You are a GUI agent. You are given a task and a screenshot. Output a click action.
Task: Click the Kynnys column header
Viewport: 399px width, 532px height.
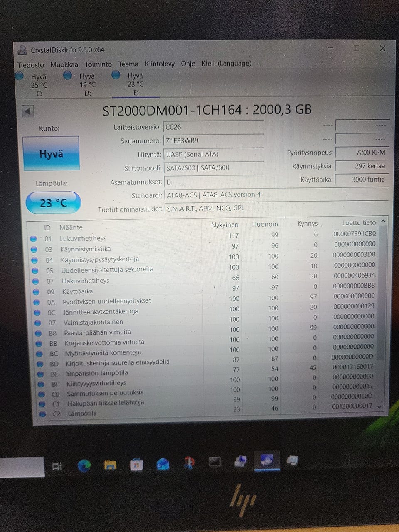click(308, 224)
